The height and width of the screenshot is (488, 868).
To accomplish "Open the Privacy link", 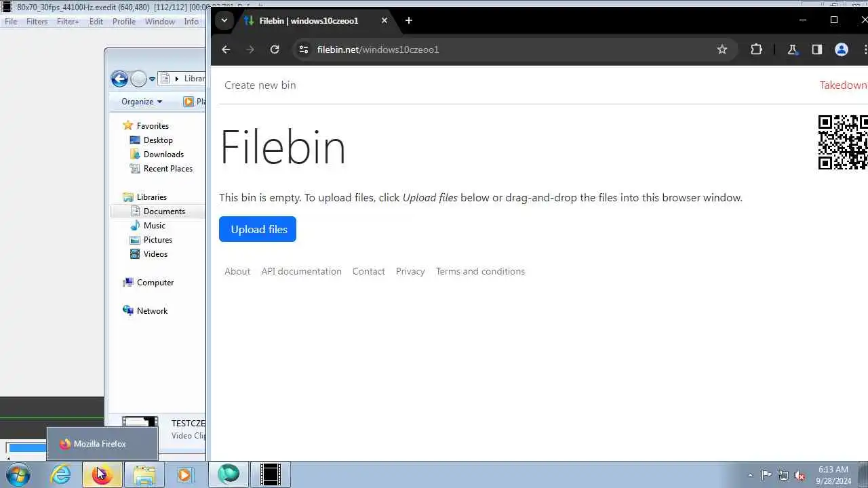I will pos(410,271).
